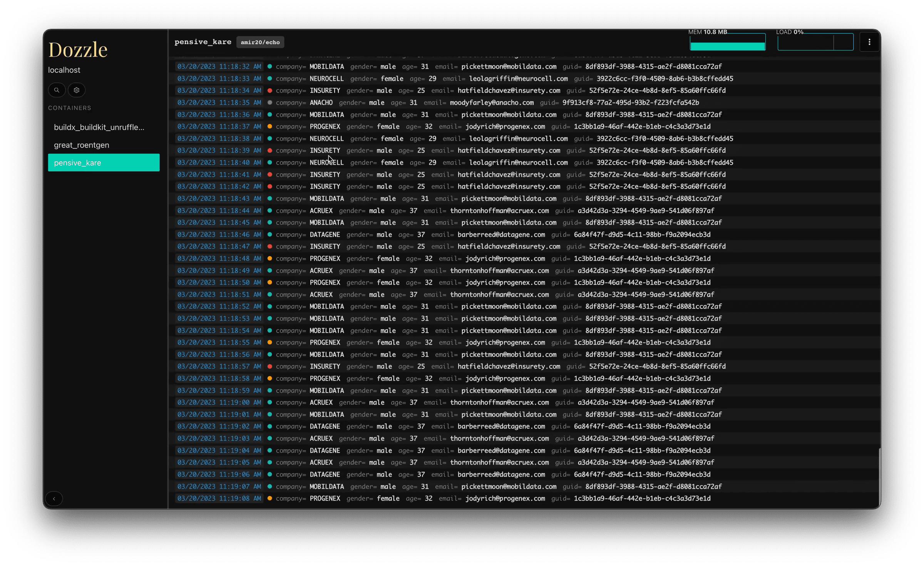This screenshot has width=924, height=566.
Task: Click the MEM usage bar
Action: pyautogui.click(x=727, y=43)
